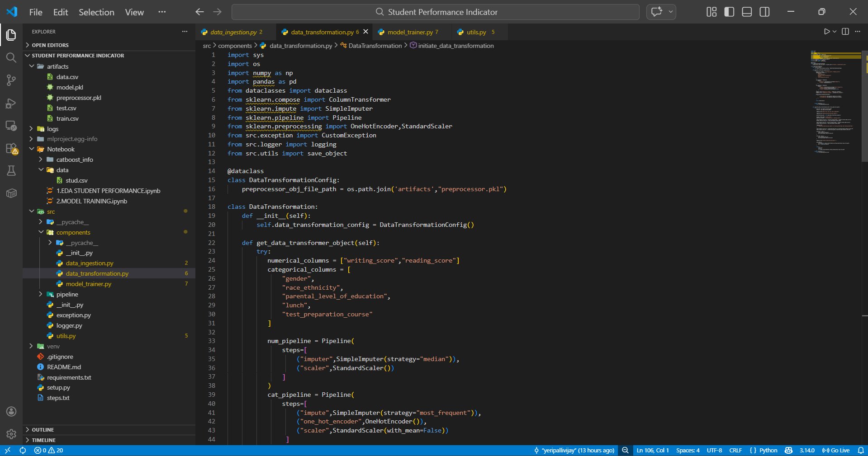
Task: Click Go Live in status bar
Action: (x=836, y=450)
